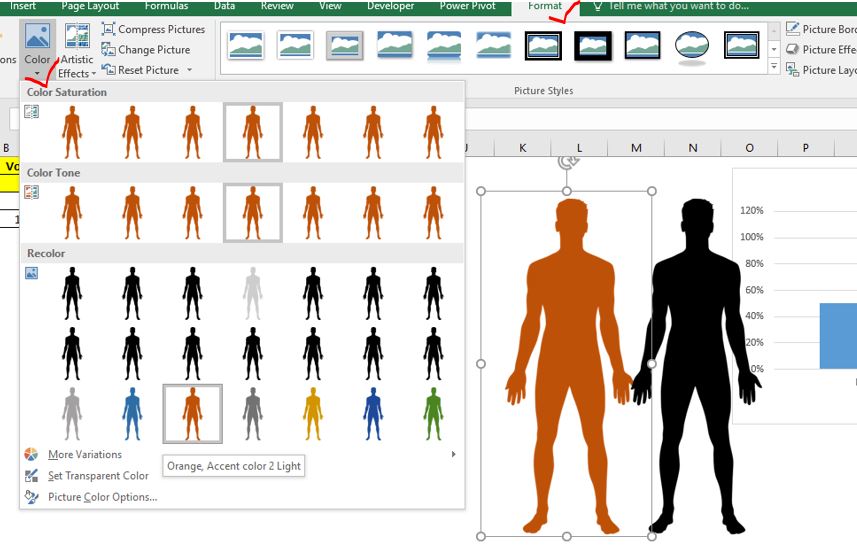This screenshot has height=555, width=857.
Task: Click the Color Saturation section icon
Action: pos(32,112)
